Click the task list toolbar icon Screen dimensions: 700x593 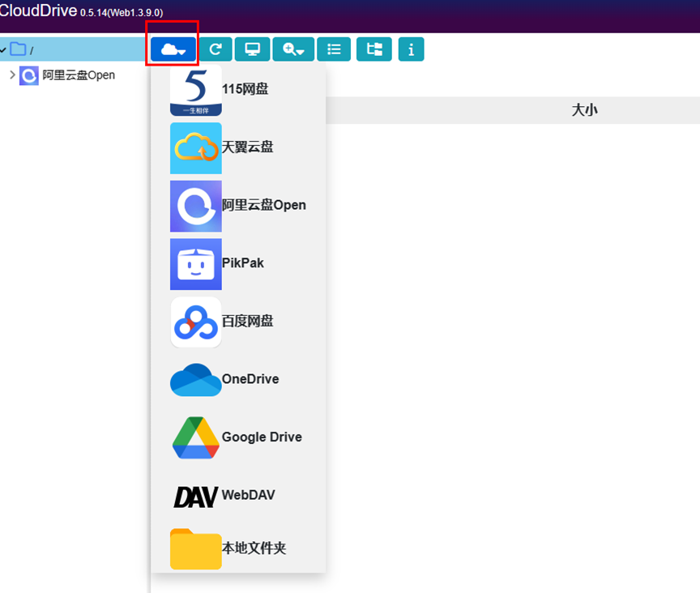tap(334, 49)
